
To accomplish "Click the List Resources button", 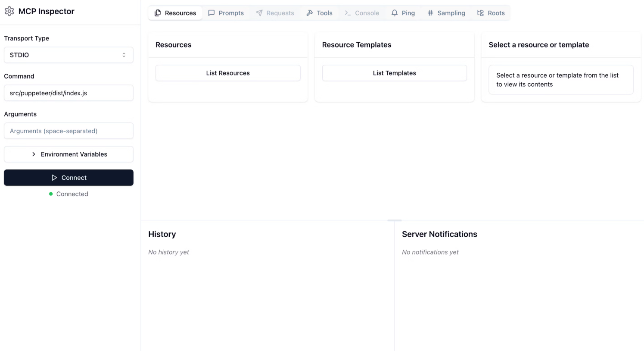I will coord(228,73).
